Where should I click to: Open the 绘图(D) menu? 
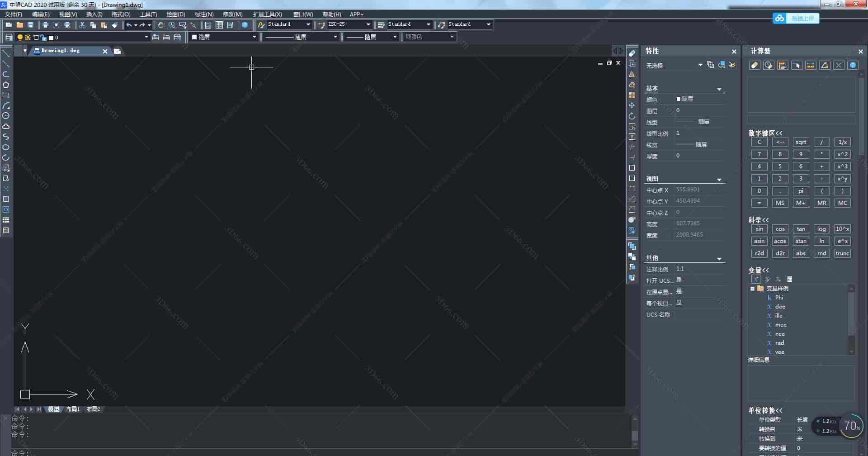(175, 14)
